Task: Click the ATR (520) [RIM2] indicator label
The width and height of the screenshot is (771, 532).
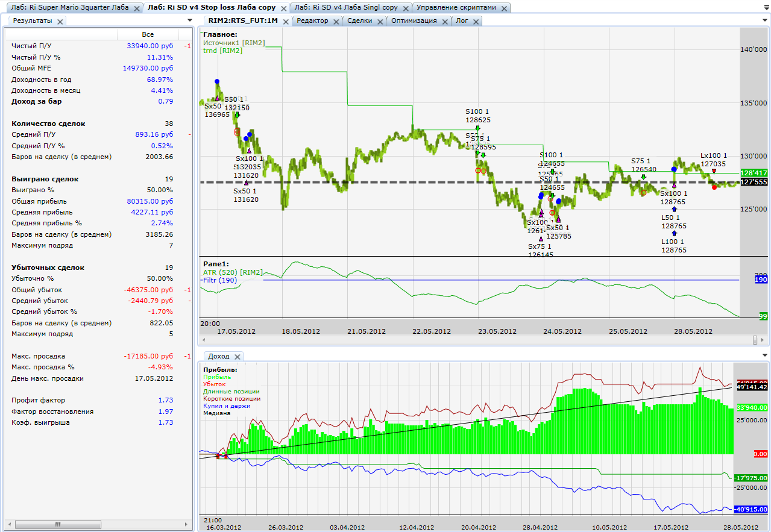Action: pos(232,272)
